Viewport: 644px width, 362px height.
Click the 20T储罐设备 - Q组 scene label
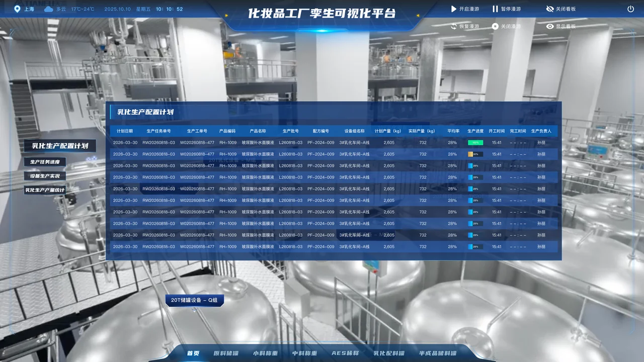coord(194,301)
